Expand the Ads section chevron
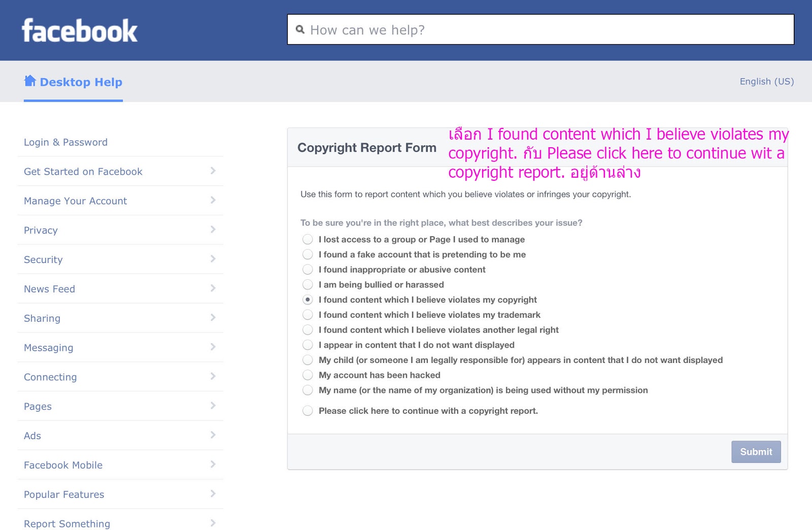 tap(213, 435)
